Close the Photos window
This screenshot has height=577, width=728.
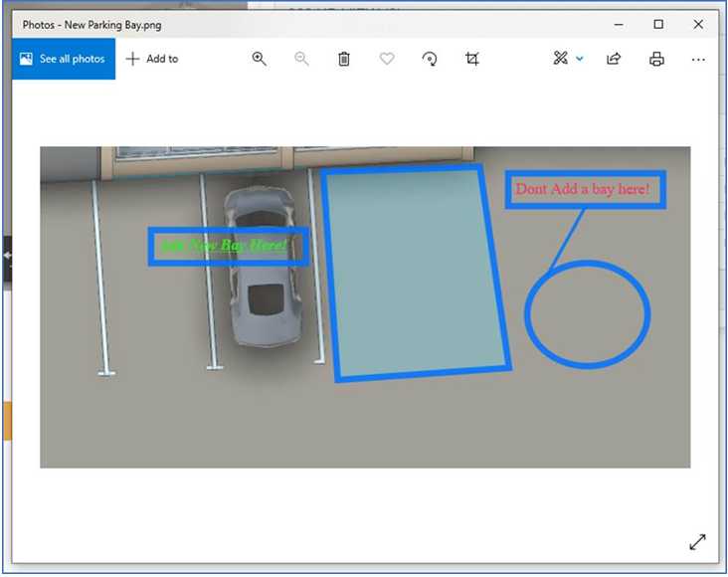698,24
